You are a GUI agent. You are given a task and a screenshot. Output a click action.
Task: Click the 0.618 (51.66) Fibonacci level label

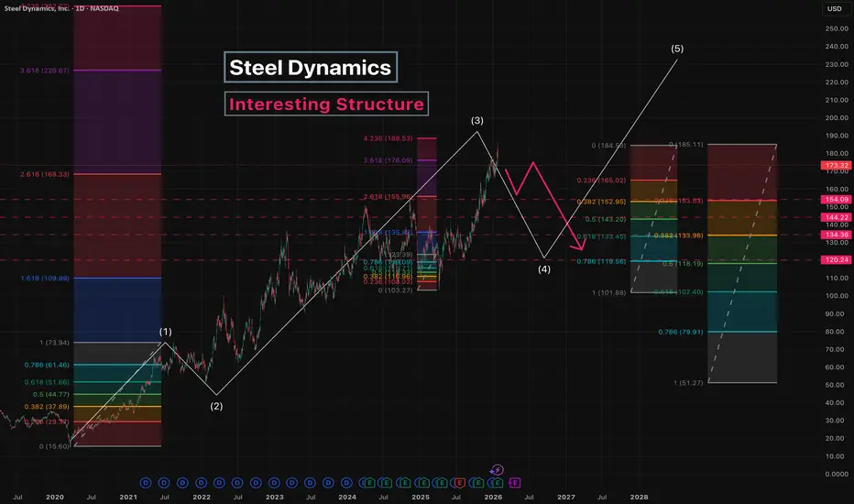(x=47, y=382)
